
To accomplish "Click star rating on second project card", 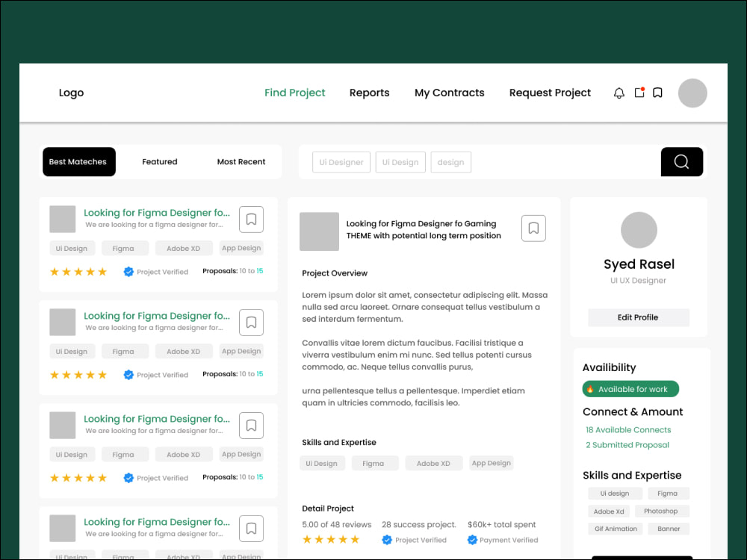I will [78, 375].
